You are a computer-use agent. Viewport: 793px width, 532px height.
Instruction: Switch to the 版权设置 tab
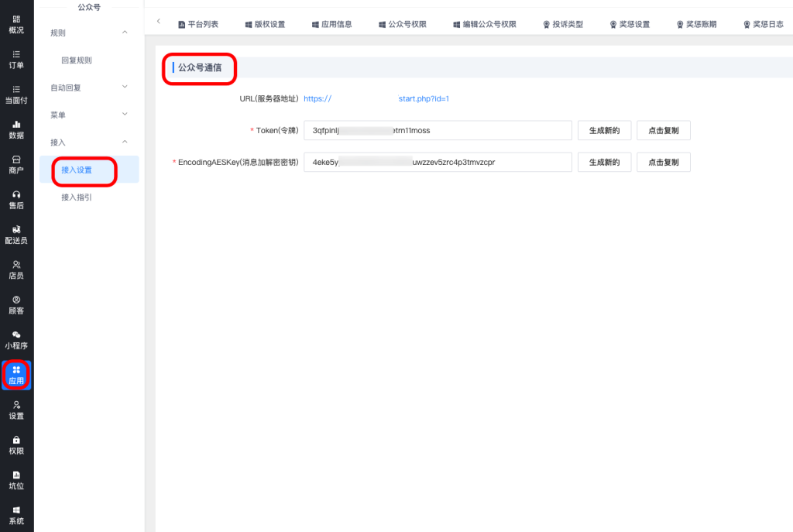point(265,24)
